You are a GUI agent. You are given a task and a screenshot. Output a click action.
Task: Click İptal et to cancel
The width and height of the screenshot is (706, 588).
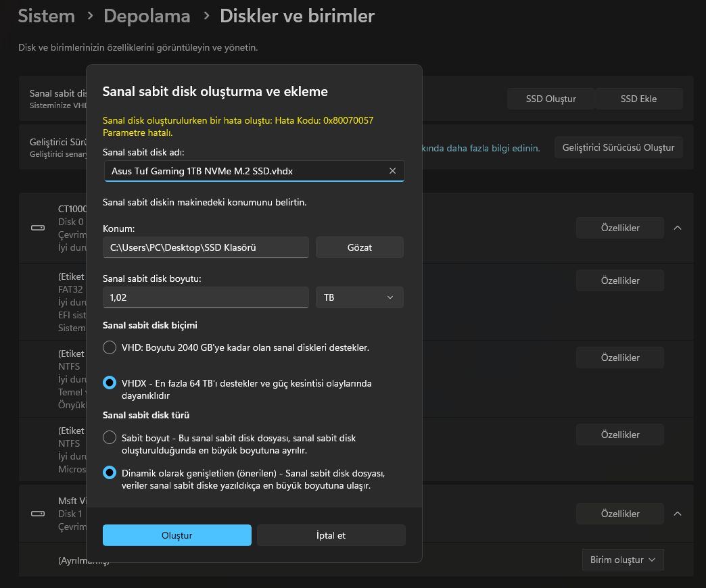click(331, 535)
